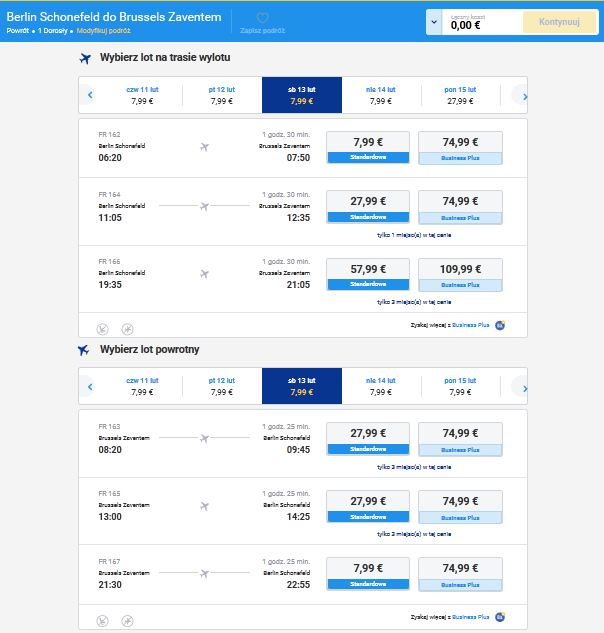Screen dimensions: 604x633
Task: Expand the total cost dropdown chevron
Action: click(x=434, y=22)
